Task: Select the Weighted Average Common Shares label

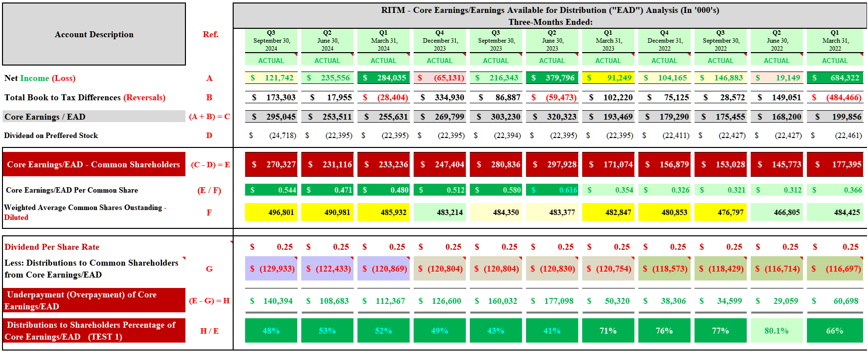Action: coord(85,212)
